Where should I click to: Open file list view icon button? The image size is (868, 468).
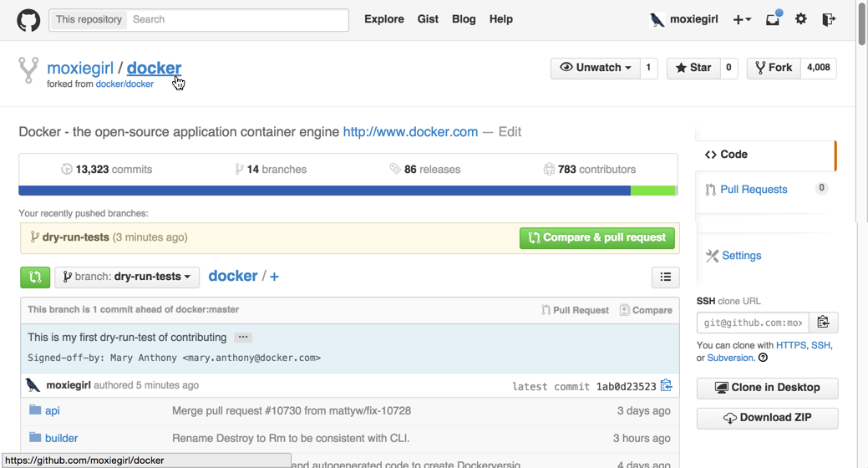(665, 277)
